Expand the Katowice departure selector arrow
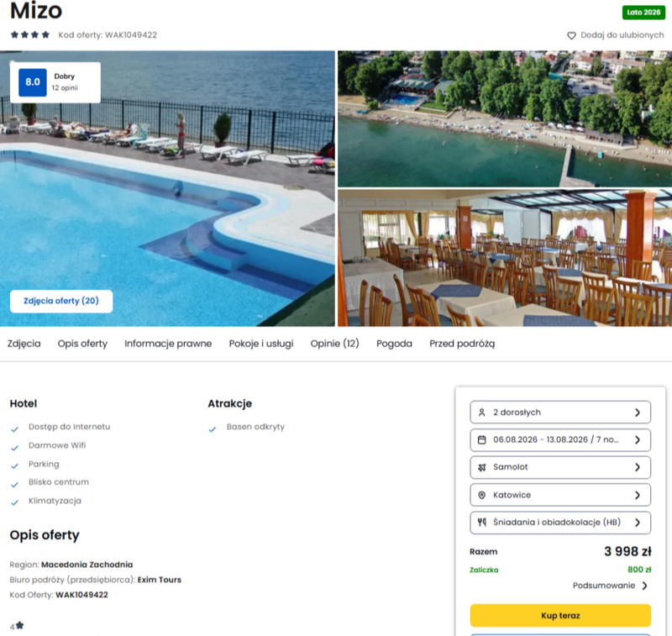This screenshot has width=672, height=636. coord(638,495)
